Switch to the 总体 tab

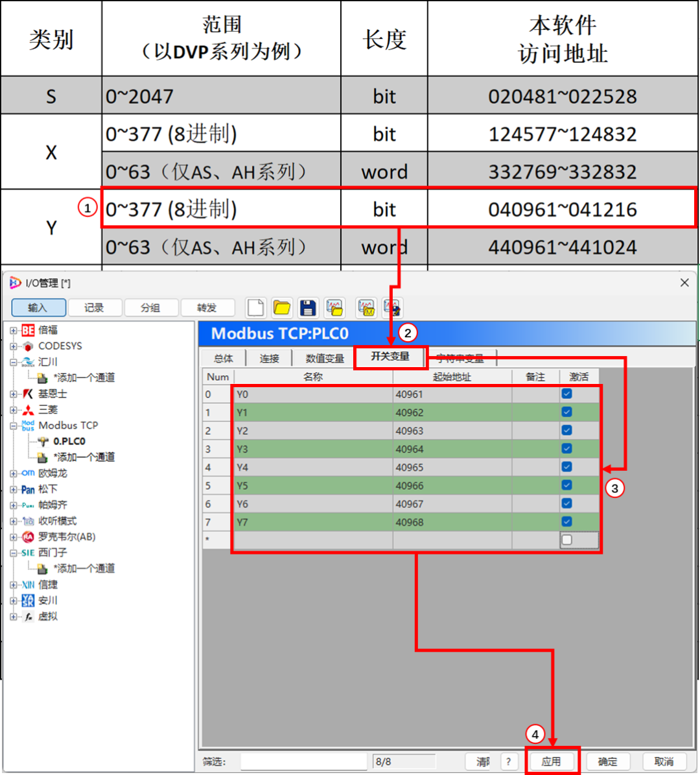point(224,359)
